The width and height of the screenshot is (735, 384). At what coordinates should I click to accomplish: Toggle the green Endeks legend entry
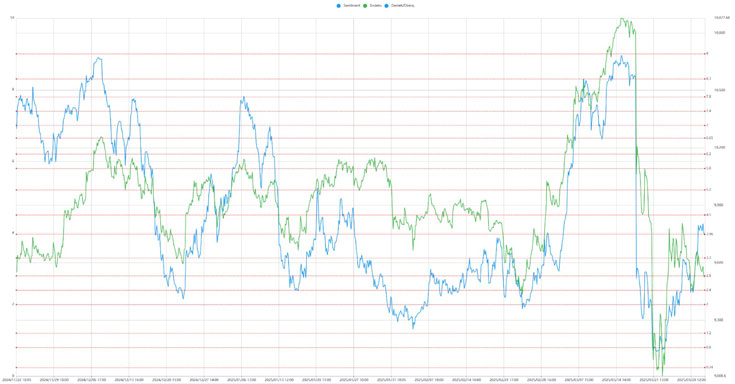click(x=373, y=6)
